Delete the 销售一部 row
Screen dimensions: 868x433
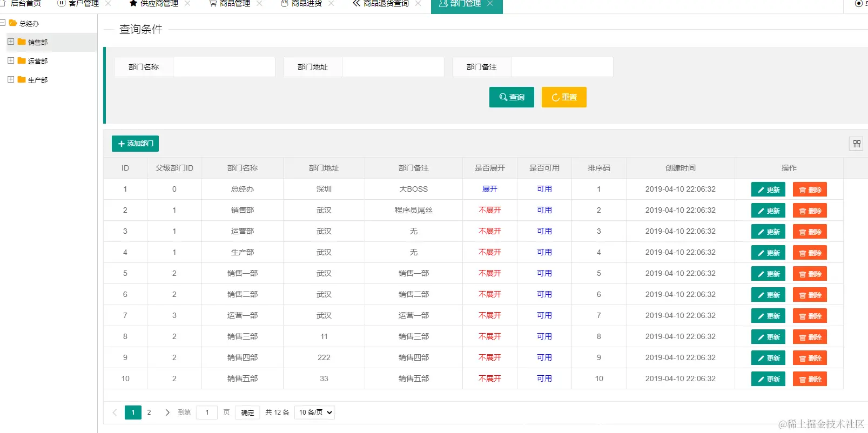point(810,274)
